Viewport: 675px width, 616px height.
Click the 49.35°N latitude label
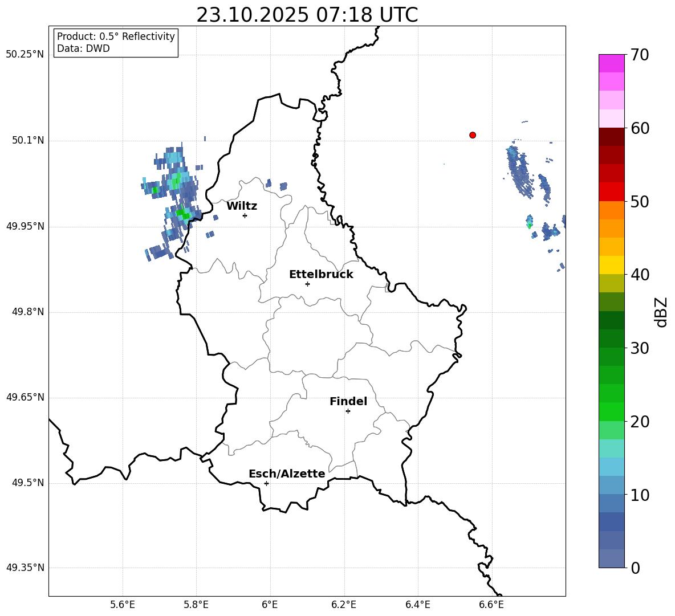point(25,568)
